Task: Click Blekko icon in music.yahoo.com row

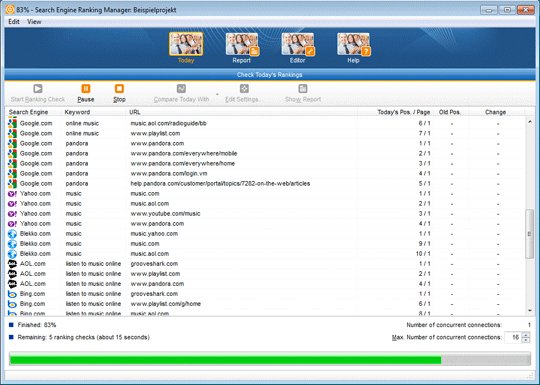Action: [12, 233]
